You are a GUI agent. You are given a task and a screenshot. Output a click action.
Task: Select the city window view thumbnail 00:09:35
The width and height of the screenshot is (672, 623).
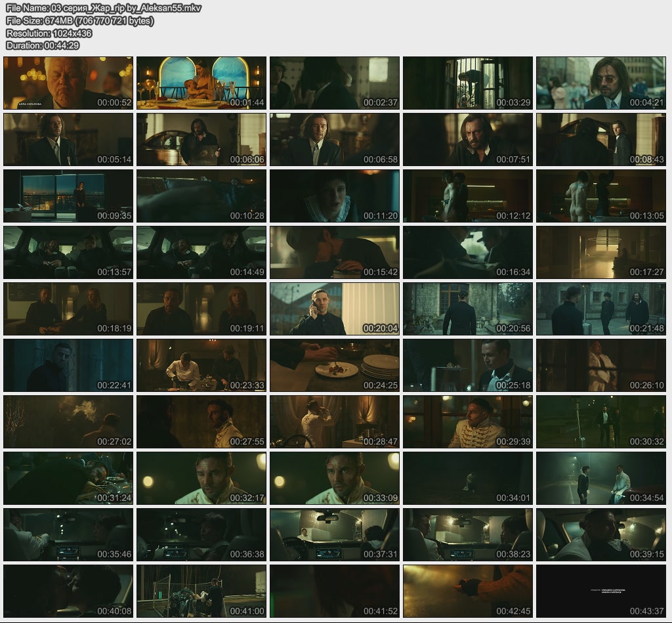pyautogui.click(x=68, y=196)
